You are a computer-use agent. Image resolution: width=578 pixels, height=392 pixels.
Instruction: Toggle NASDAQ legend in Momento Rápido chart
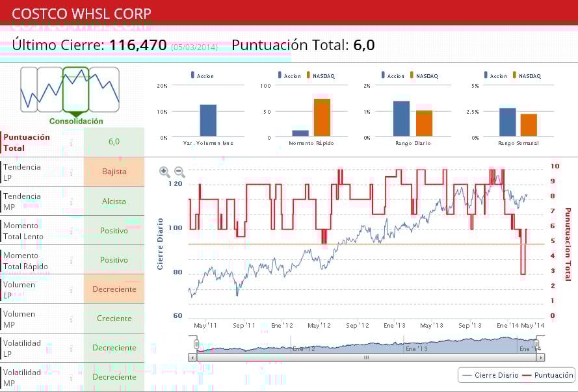[x=321, y=75]
